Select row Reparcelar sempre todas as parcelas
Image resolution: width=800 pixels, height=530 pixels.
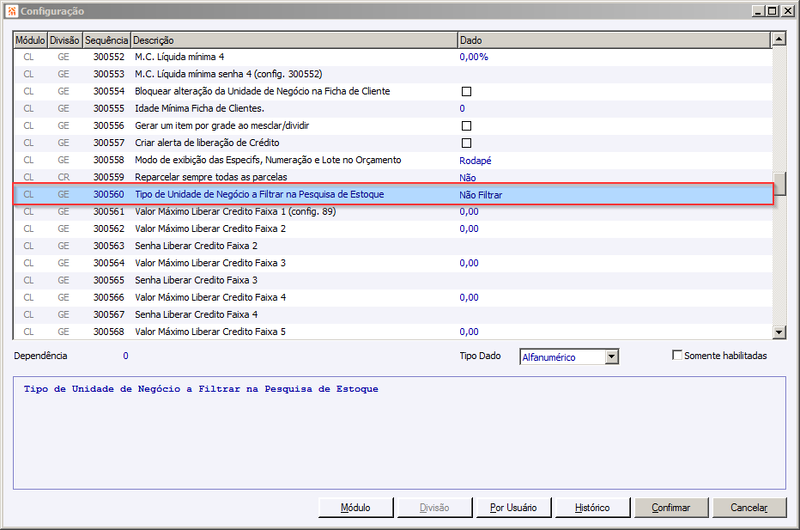393,178
